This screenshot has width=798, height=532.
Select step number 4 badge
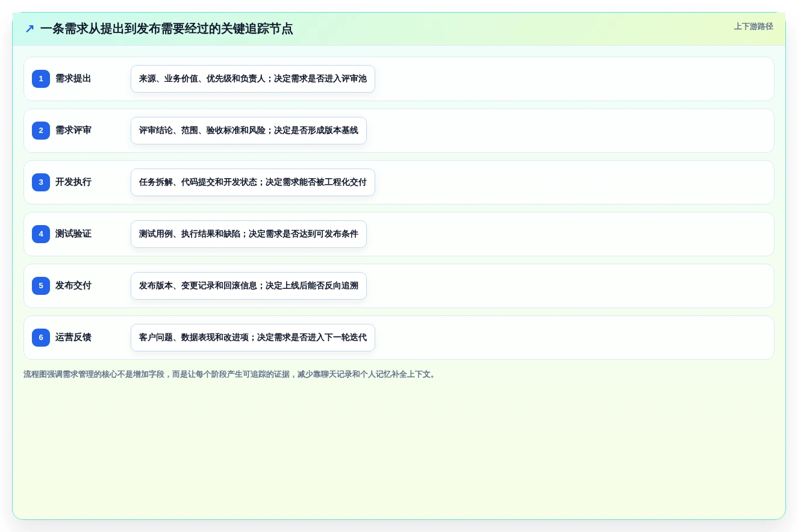click(x=41, y=234)
